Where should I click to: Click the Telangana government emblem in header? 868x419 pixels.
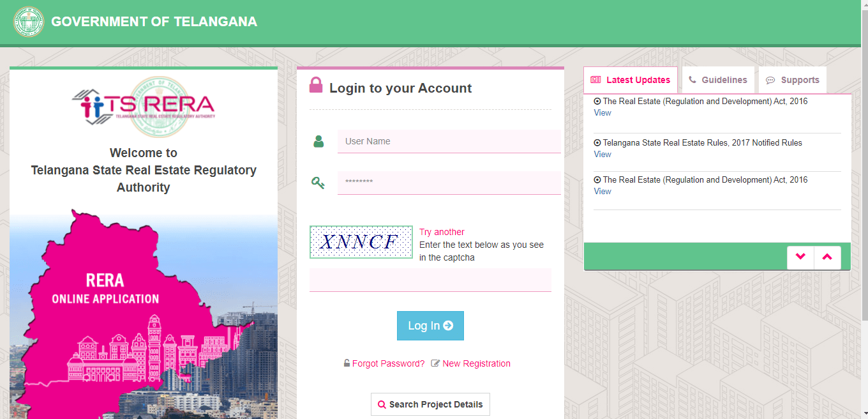[29, 22]
